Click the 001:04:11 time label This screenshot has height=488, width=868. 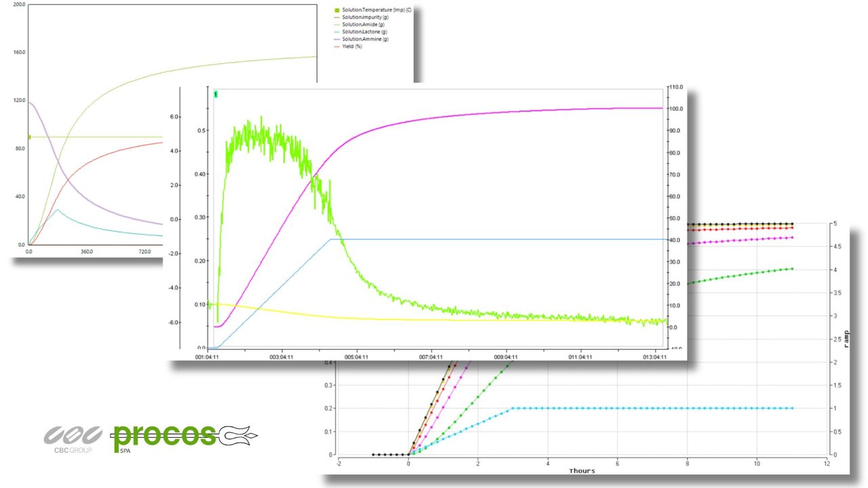tap(207, 357)
